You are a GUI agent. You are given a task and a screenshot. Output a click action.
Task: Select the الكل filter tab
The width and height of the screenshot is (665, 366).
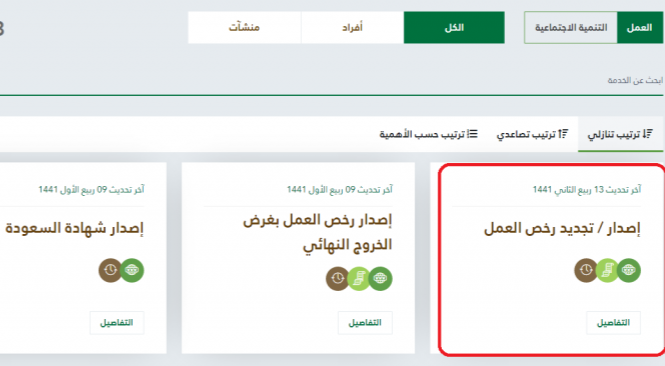(454, 28)
